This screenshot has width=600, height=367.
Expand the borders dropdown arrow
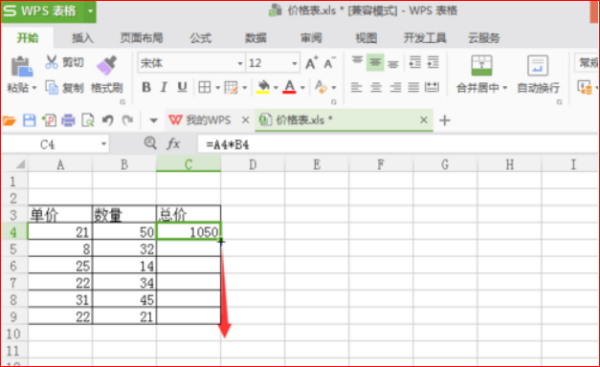point(217,88)
